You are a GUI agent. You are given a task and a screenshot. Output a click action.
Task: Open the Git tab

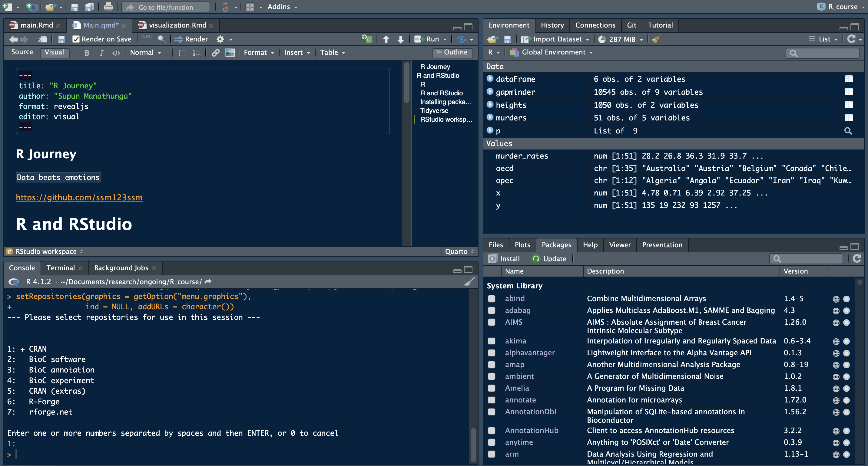pyautogui.click(x=631, y=25)
